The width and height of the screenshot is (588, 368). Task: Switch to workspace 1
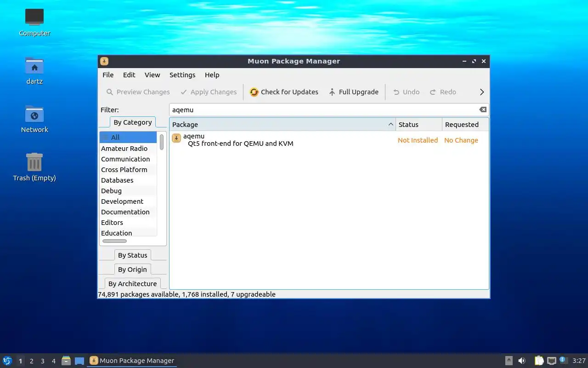point(20,361)
